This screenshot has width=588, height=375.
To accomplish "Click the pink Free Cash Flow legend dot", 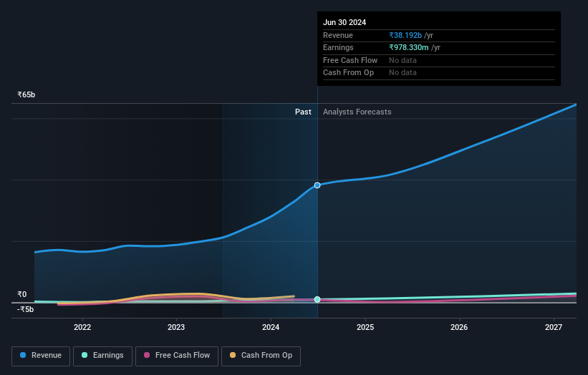I will coord(147,355).
